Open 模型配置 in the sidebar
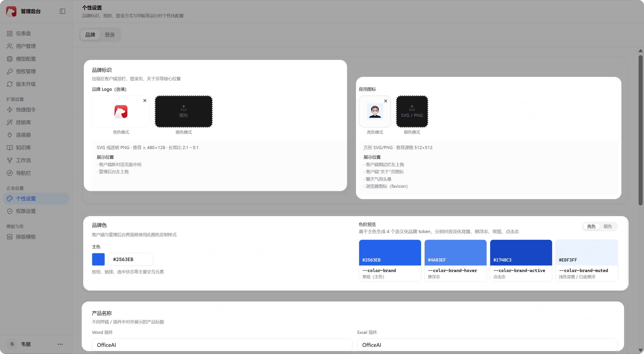The image size is (644, 354). click(x=36, y=59)
